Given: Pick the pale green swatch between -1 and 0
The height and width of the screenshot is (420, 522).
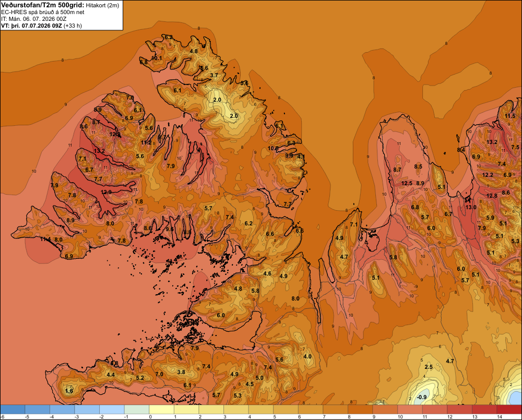Looking at the screenshot, I should tap(136, 410).
